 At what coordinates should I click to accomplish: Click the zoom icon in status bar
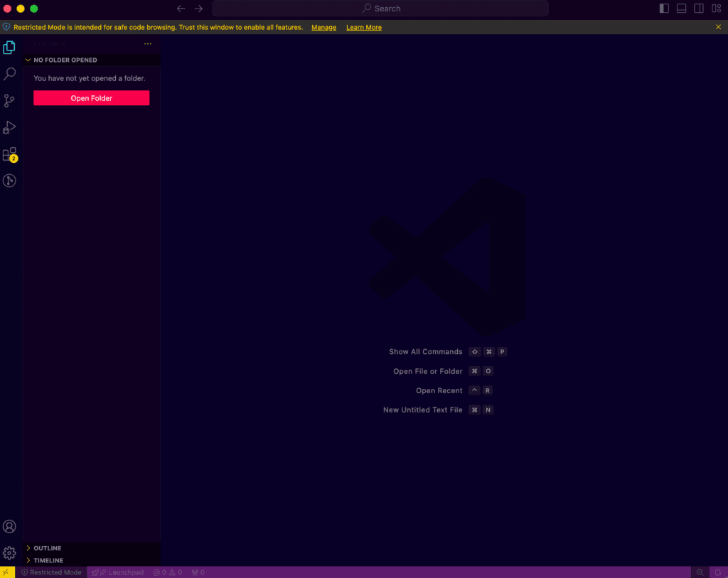click(700, 572)
